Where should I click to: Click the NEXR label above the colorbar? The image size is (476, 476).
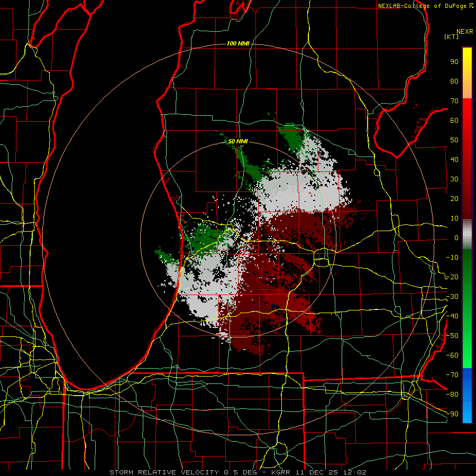[464, 32]
